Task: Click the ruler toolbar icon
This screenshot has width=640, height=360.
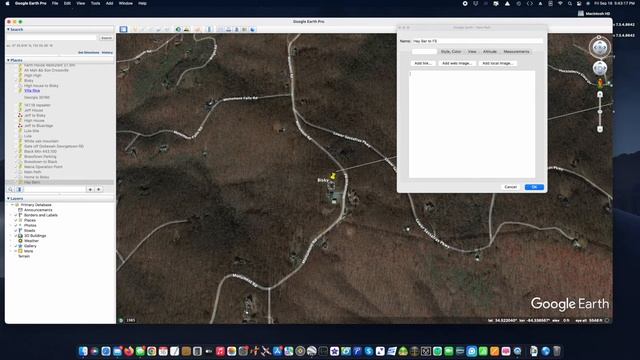Action: [x=209, y=29]
